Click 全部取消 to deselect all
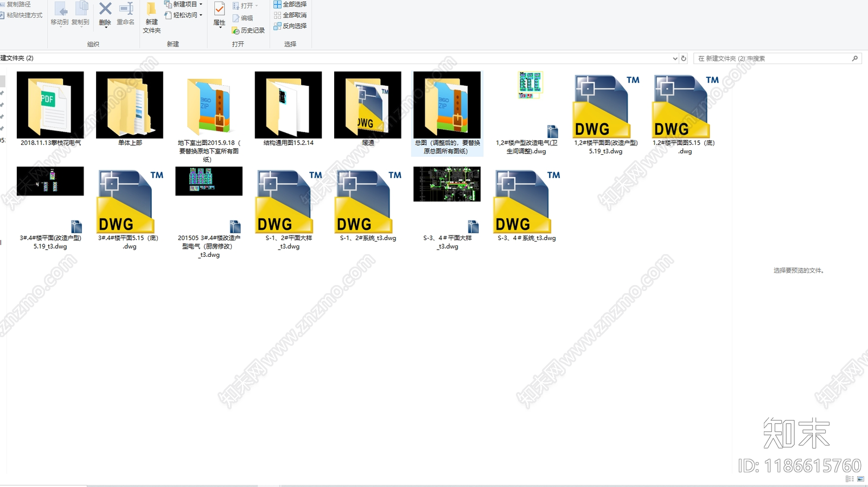Screen dimensions: 868x487 pyautogui.click(x=290, y=15)
